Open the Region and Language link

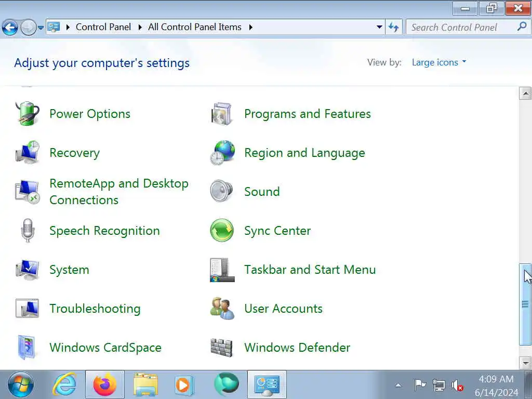(x=304, y=153)
